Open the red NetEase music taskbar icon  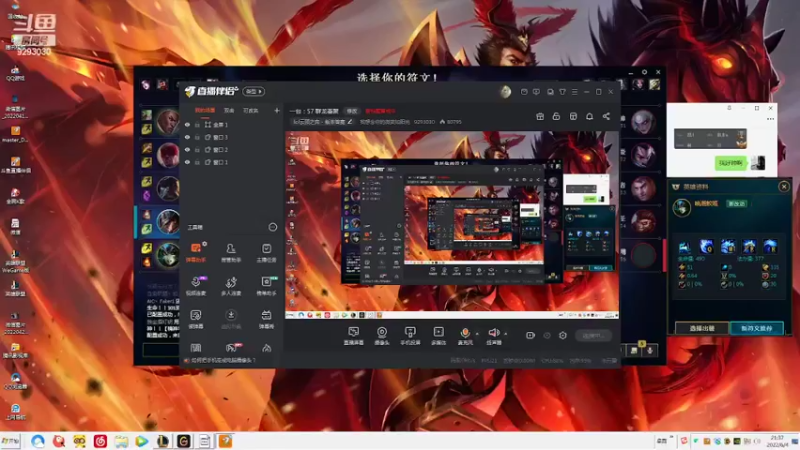[100, 441]
